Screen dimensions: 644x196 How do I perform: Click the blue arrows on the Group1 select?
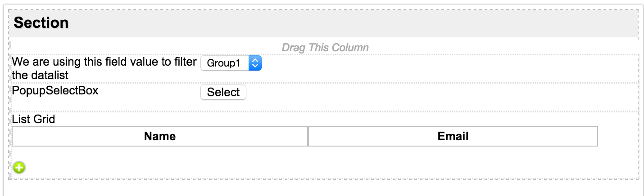coord(255,63)
